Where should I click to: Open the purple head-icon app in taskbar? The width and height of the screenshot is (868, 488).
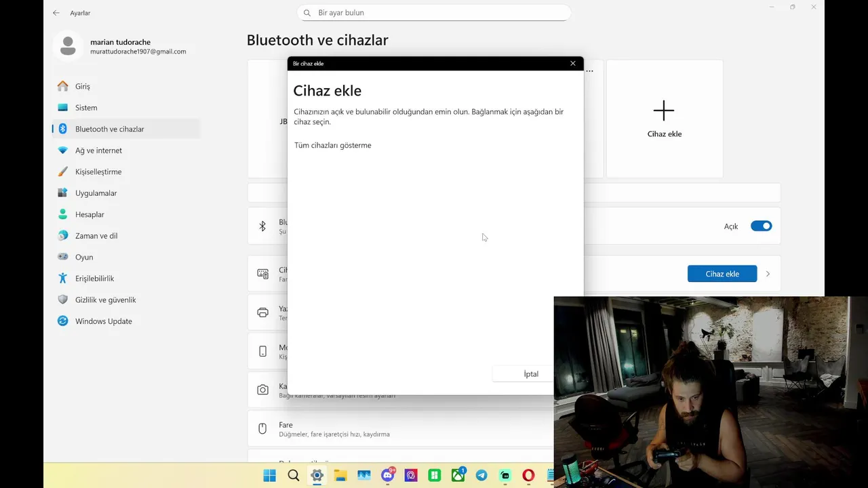pyautogui.click(x=411, y=475)
